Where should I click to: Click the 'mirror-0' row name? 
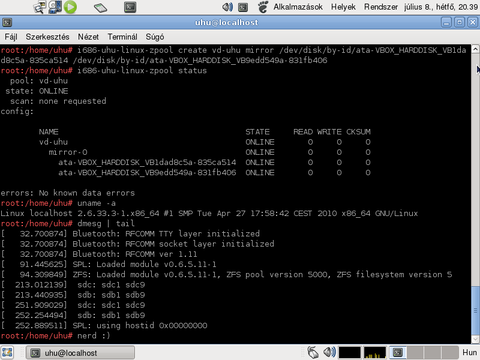click(68, 152)
